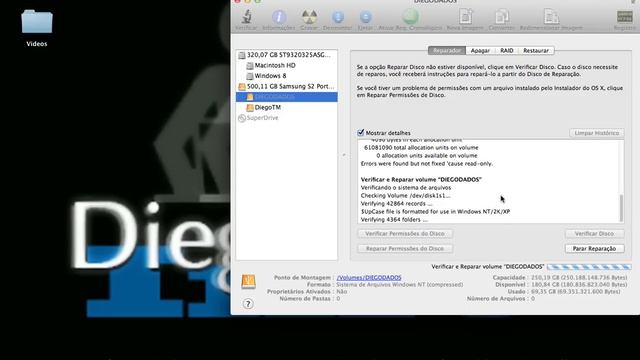Click the Redimensionar Imagem toolbar icon
The width and height of the screenshot is (640, 360).
551,17
